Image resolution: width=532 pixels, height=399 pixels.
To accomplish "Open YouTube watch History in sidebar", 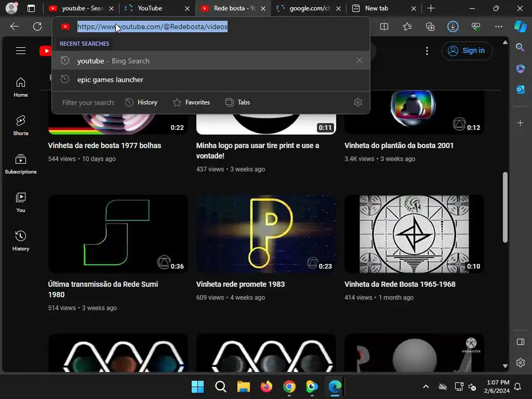I will (21, 241).
